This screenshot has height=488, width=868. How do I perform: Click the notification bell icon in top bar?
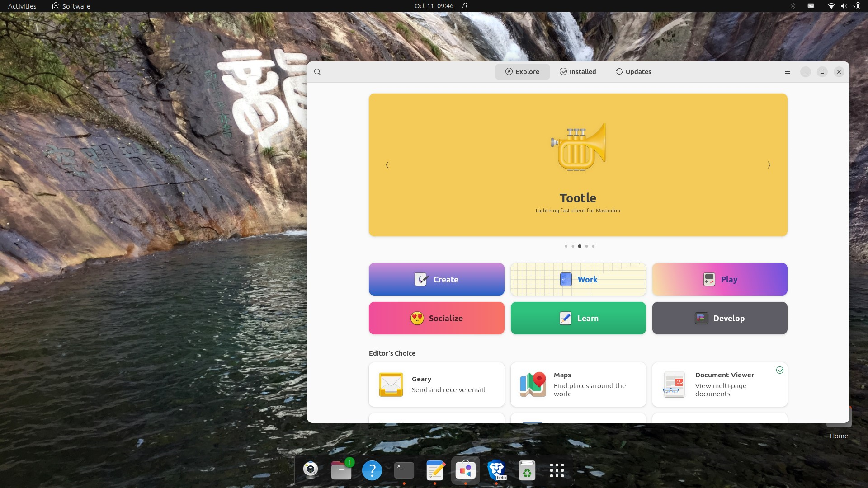pyautogui.click(x=465, y=6)
